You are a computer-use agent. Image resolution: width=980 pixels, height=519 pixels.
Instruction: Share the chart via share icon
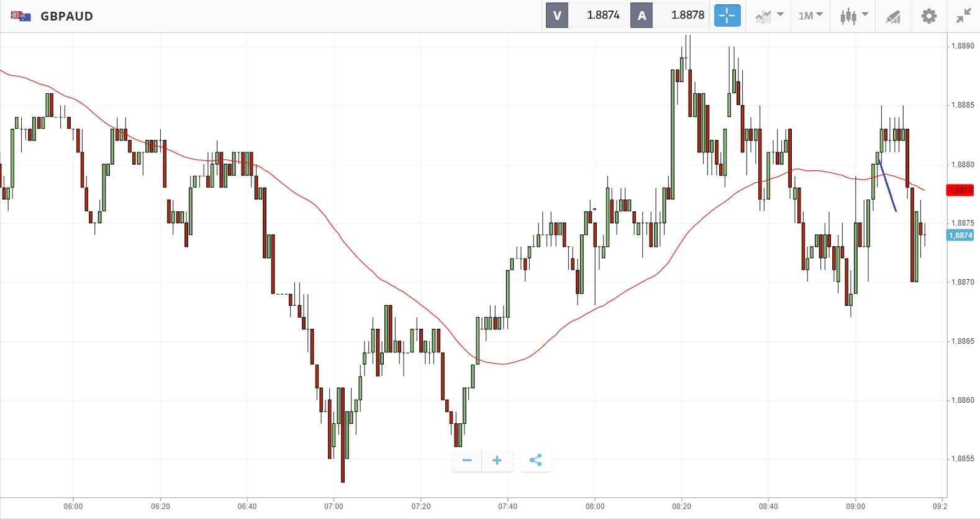[535, 461]
